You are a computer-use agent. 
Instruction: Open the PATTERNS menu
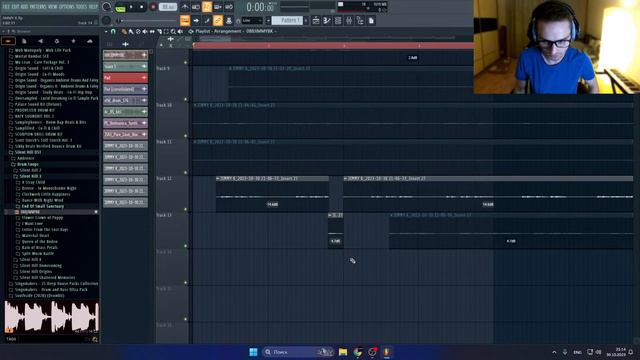[x=38, y=7]
